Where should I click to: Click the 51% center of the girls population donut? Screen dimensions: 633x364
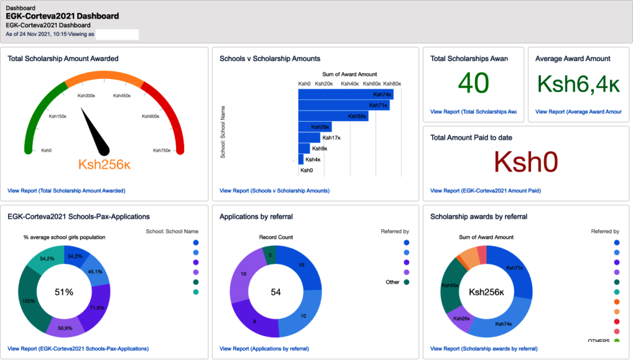(64, 292)
